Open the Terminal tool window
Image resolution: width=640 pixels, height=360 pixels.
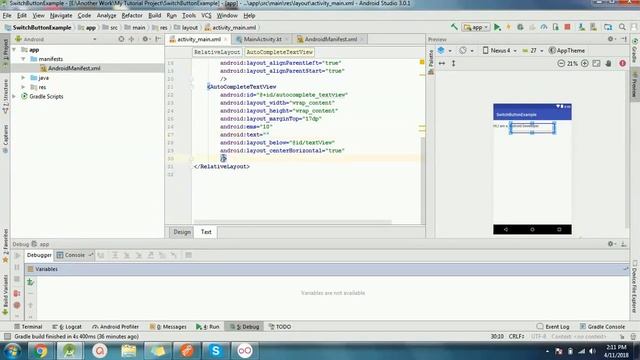28,327
